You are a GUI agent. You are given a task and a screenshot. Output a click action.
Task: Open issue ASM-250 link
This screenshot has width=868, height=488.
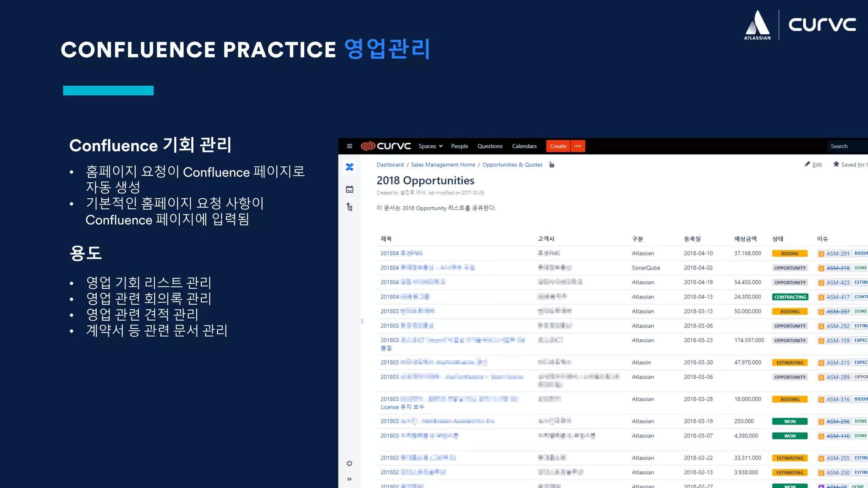tap(838, 473)
